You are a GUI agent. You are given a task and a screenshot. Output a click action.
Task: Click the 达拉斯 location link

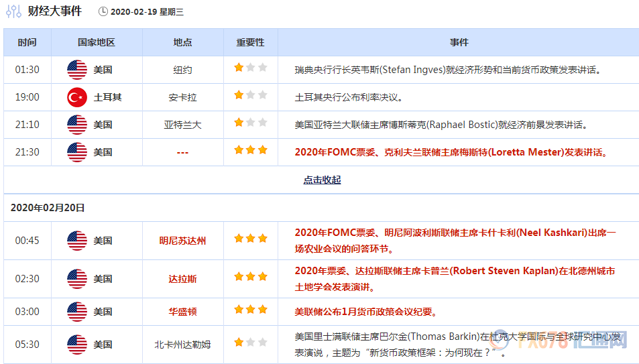[182, 279]
